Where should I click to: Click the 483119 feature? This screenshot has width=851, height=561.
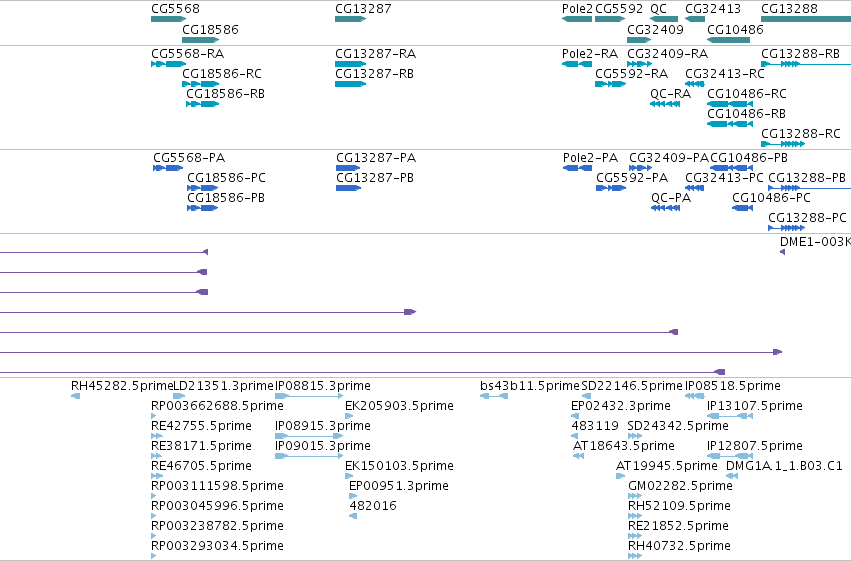coord(574,436)
